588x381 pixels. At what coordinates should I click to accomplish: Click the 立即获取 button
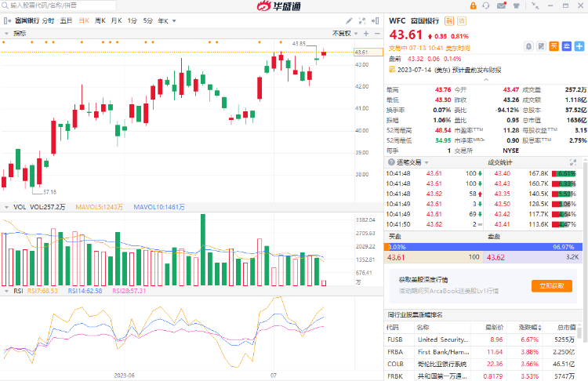pyautogui.click(x=549, y=286)
